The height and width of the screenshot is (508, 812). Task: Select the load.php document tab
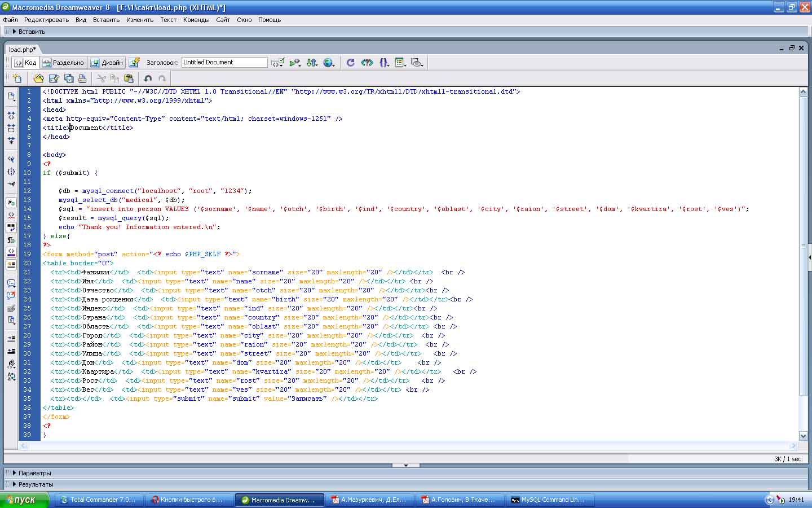[x=22, y=50]
